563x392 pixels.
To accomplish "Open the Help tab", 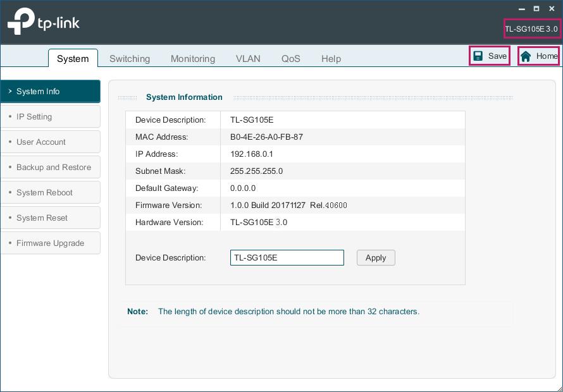I will point(331,59).
